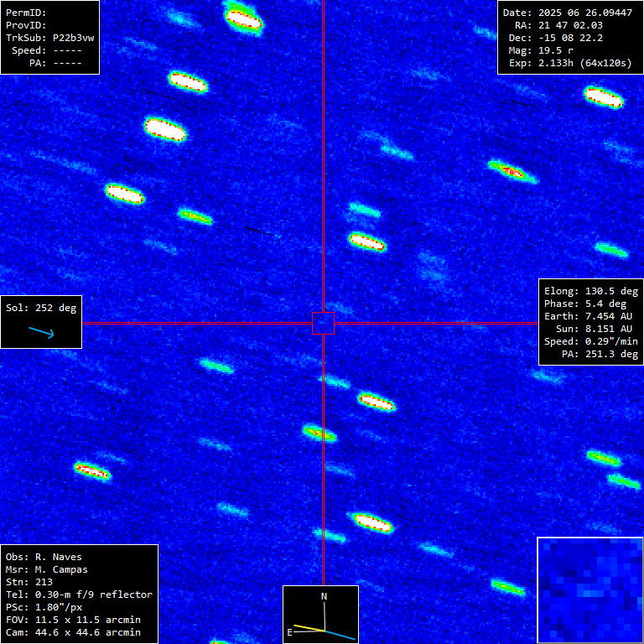Click the "Exp: 2.133h (64x120s)" line
644x644 pixels.
coord(570,63)
